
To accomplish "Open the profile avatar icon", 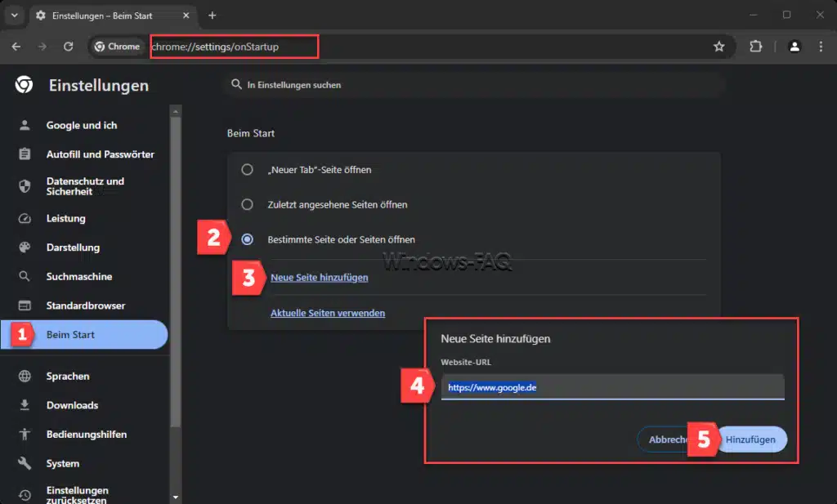I will pyautogui.click(x=794, y=47).
